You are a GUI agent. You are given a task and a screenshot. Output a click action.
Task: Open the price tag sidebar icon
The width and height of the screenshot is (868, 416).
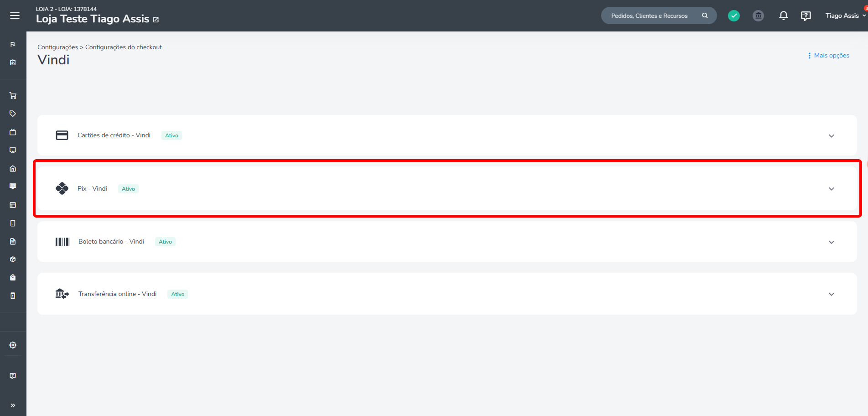pos(13,114)
